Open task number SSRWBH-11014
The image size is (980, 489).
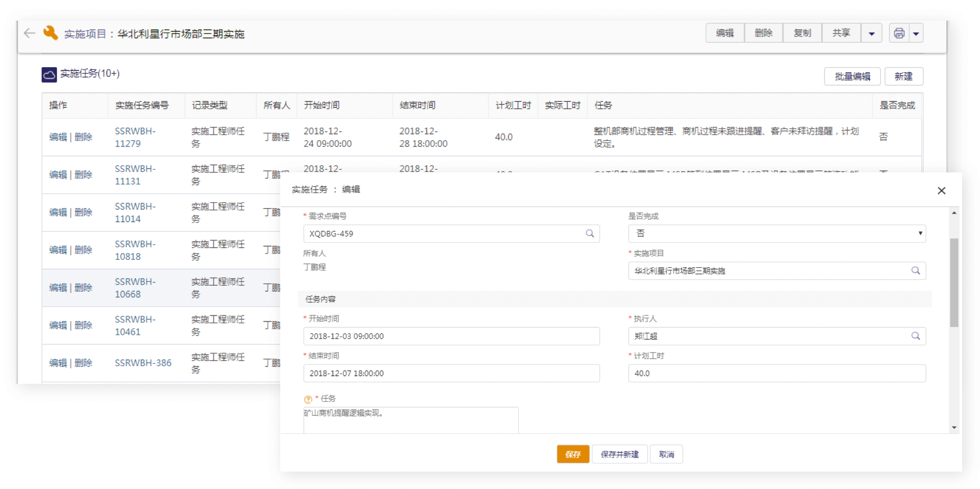point(135,213)
